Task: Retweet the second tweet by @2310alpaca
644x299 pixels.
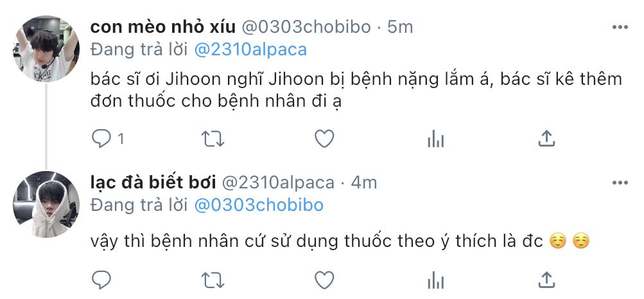Action: coord(213,280)
